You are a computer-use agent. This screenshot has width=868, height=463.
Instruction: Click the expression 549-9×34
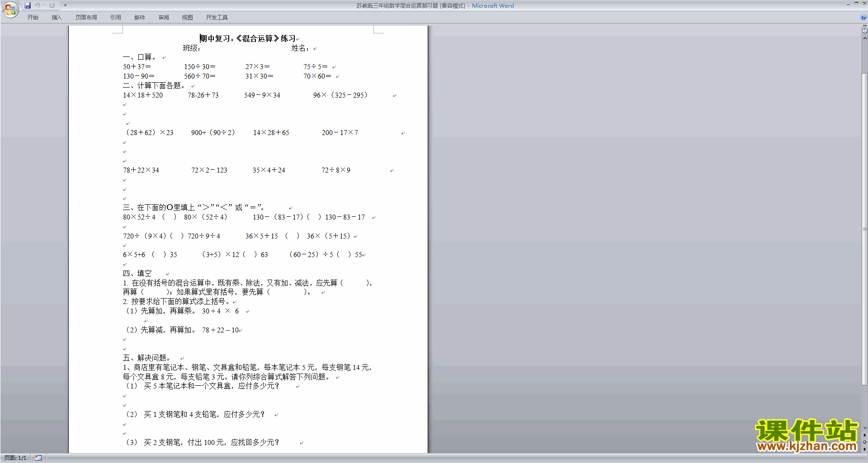click(x=262, y=95)
